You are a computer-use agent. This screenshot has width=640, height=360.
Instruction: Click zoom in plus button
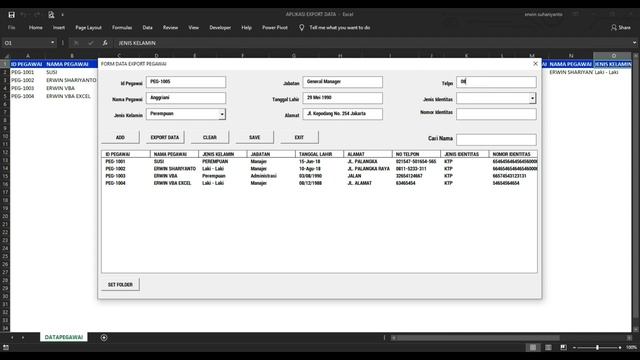click(620, 347)
